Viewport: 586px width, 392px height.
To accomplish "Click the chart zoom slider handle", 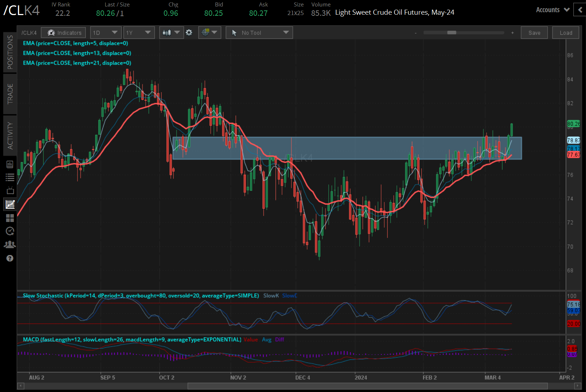I will coord(451,33).
